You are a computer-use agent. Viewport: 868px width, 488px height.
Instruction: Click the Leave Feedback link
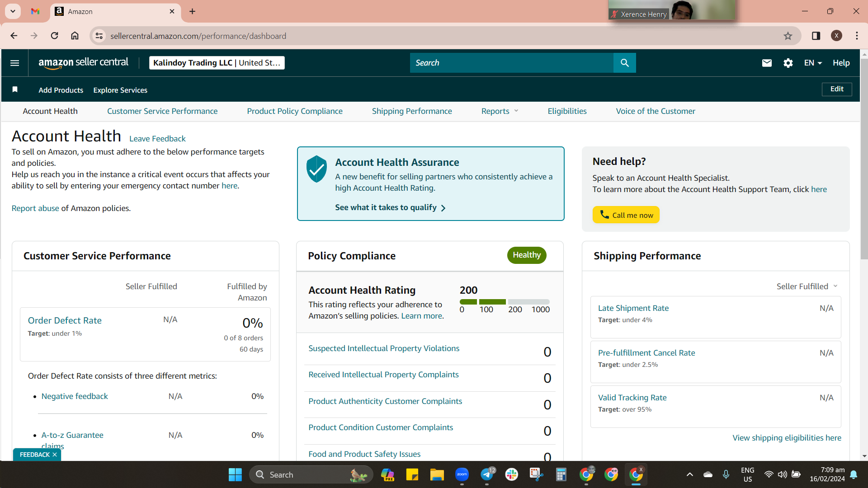point(157,139)
